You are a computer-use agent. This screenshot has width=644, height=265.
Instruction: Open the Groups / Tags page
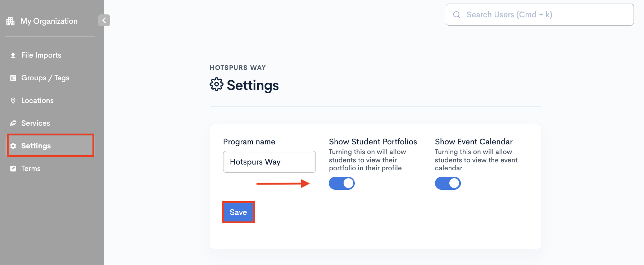(45, 78)
